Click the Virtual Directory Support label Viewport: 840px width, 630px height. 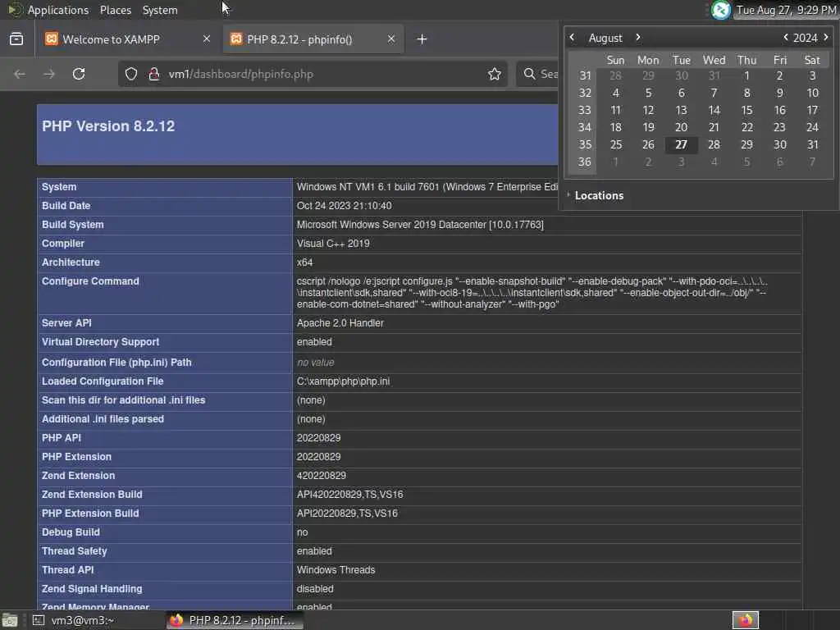click(100, 342)
